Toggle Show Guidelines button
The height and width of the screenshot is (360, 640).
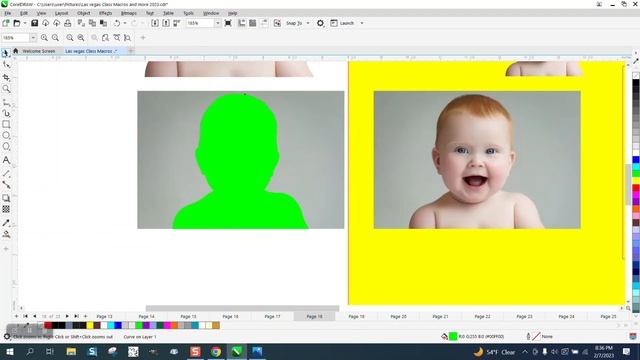(x=264, y=23)
